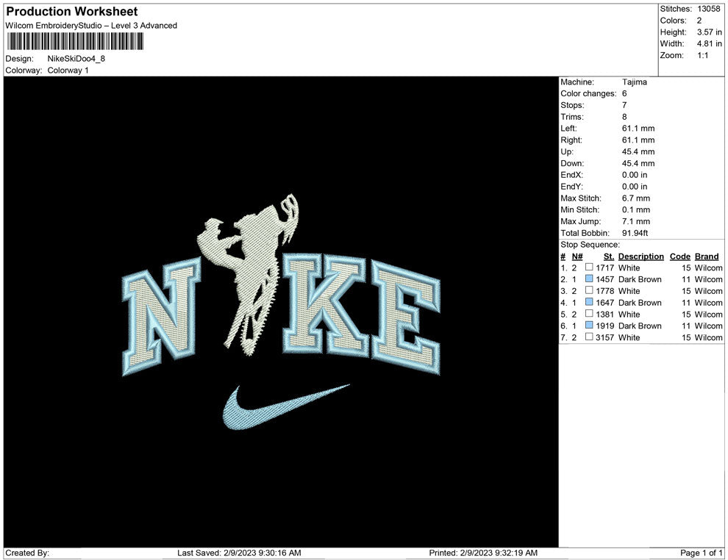Select the white swatch beside stitch count 1381
The width and height of the screenshot is (728, 560).
[589, 314]
